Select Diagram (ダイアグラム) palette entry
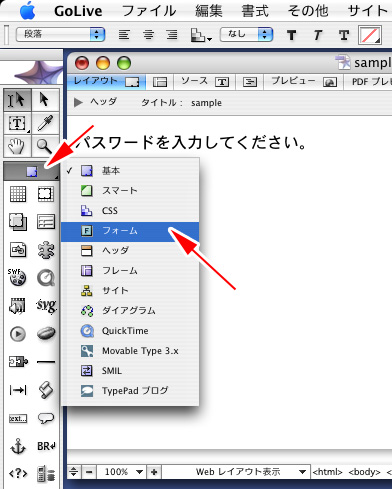The width and height of the screenshot is (392, 489). click(130, 311)
